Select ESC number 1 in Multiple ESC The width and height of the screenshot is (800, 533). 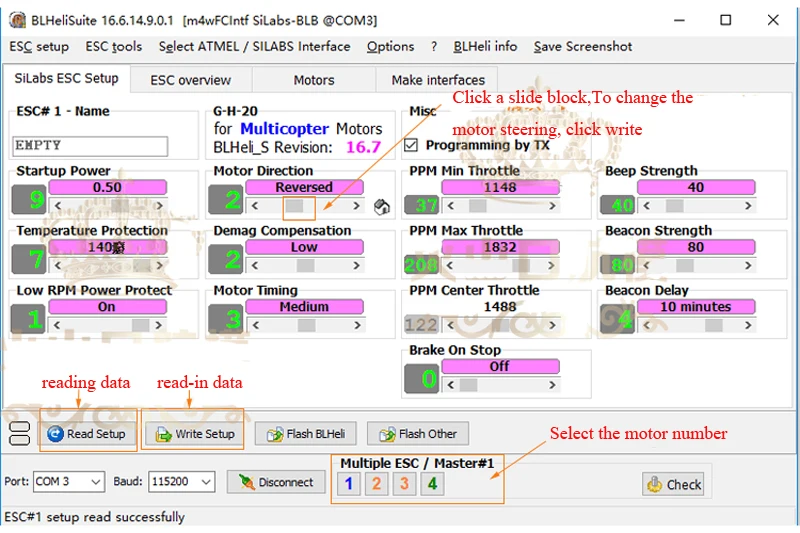tap(349, 484)
